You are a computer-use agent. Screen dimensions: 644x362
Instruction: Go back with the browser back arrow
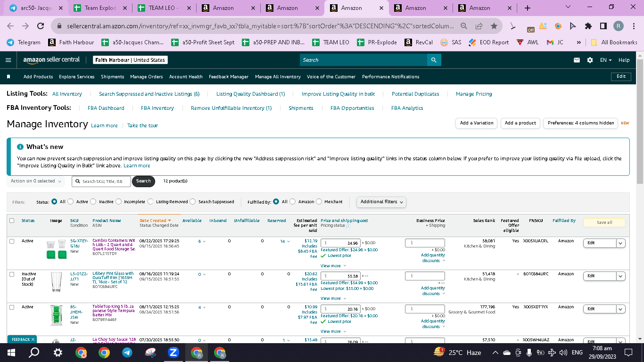[11, 26]
